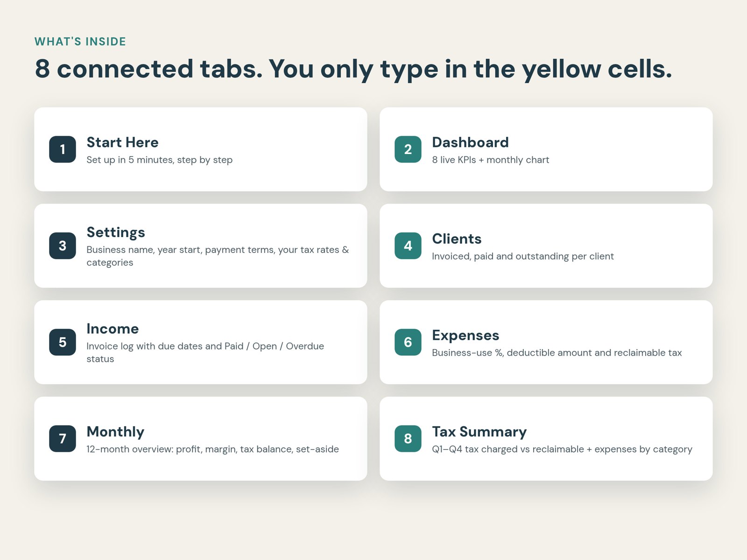Click the teal number 2 badge
Image resolution: width=747 pixels, height=560 pixels.
pos(408,149)
